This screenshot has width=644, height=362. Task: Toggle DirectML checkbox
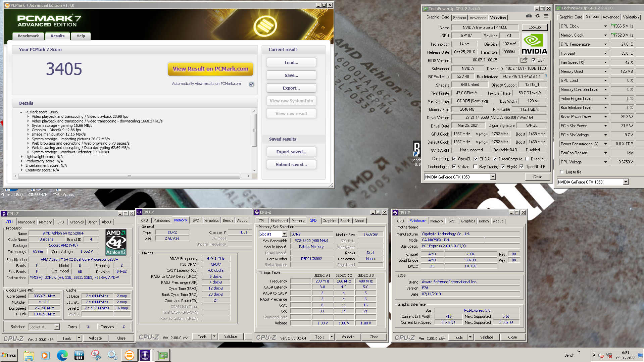(527, 159)
